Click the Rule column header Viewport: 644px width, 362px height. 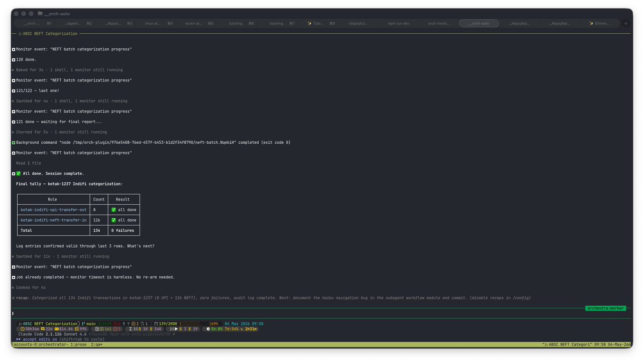point(53,199)
